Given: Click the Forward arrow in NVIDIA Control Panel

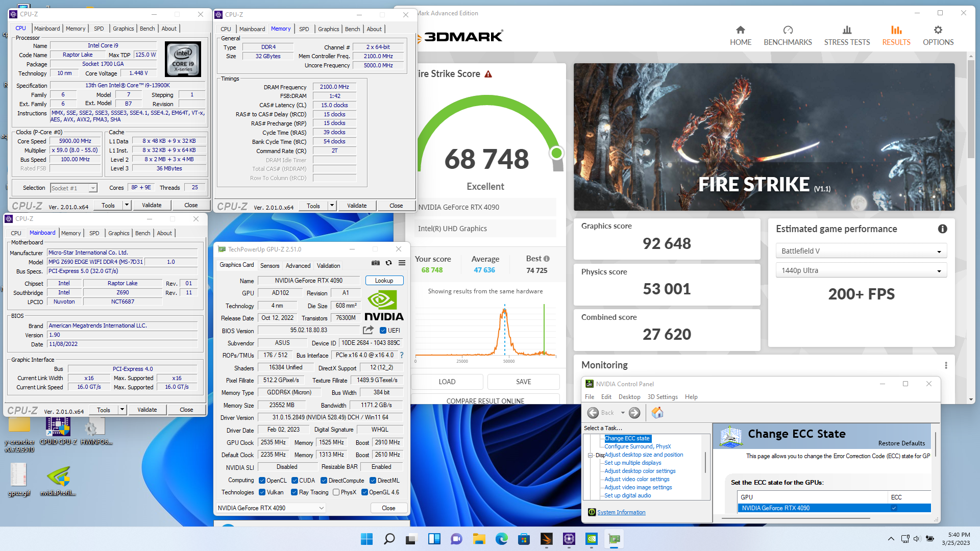Looking at the screenshot, I should [x=634, y=413].
